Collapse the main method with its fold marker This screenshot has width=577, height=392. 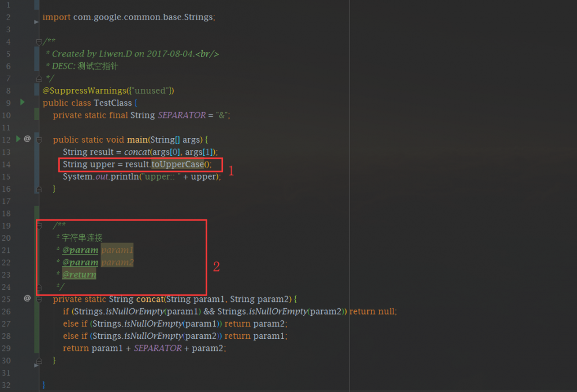(39, 139)
